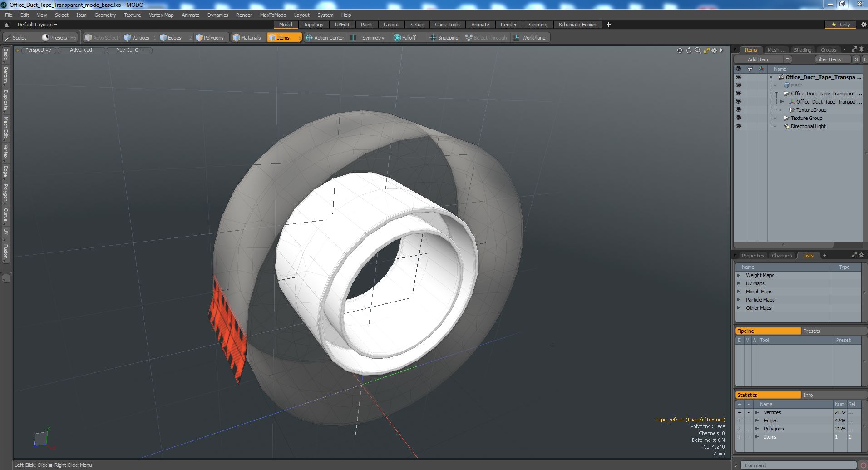Open the Snapping options
Image resolution: width=868 pixels, height=470 pixels.
click(444, 38)
